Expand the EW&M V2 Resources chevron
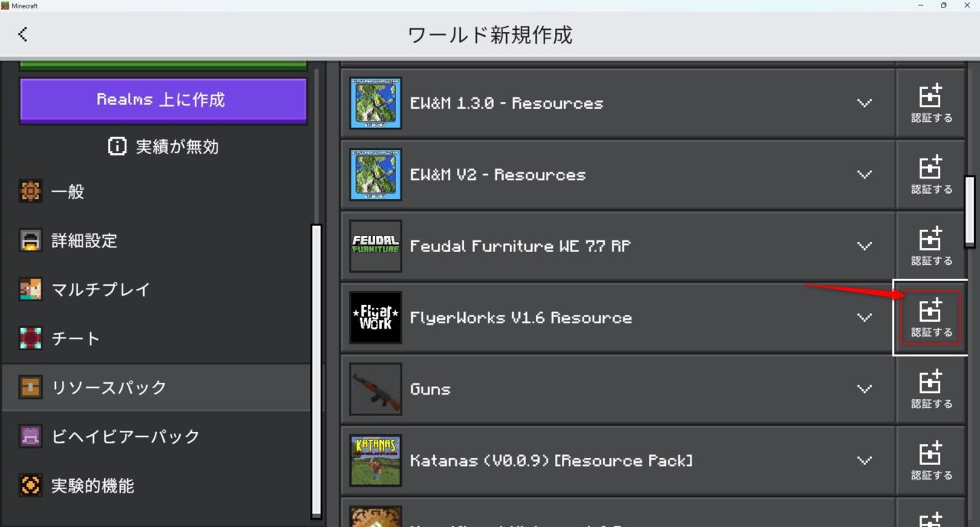 864,174
